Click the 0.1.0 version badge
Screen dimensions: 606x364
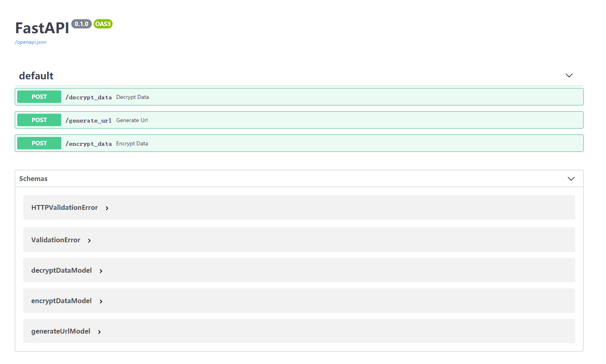(81, 24)
